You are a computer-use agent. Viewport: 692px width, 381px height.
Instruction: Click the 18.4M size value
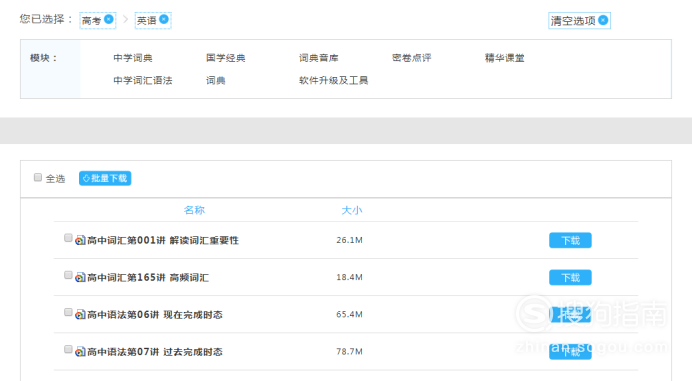[350, 277]
